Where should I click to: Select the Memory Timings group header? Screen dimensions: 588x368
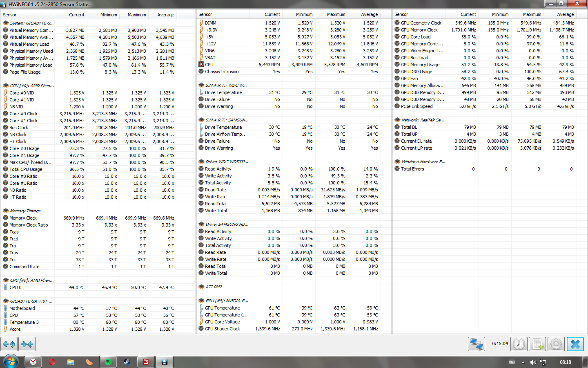point(25,211)
